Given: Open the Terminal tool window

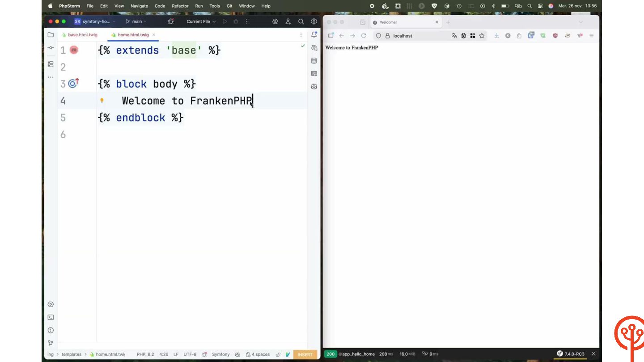Looking at the screenshot, I should pos(51,317).
